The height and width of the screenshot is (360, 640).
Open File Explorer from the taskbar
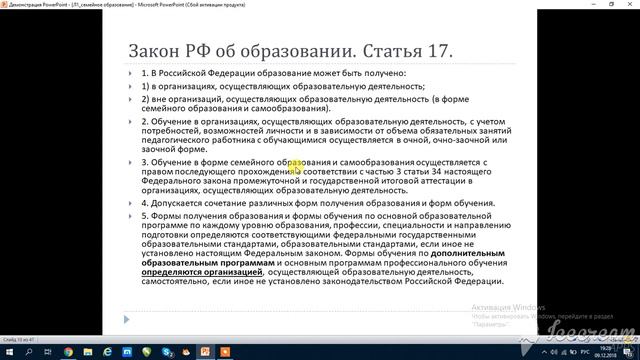tap(88, 352)
